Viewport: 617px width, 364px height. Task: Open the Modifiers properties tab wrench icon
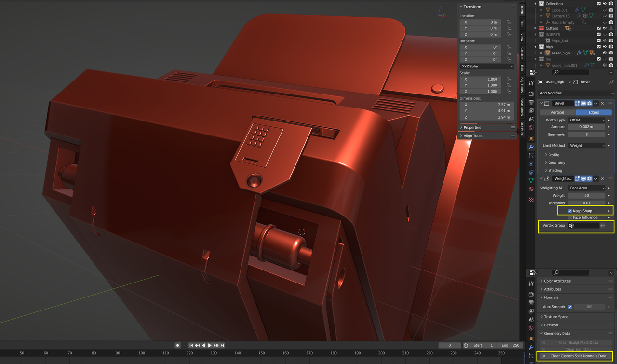coord(531,147)
